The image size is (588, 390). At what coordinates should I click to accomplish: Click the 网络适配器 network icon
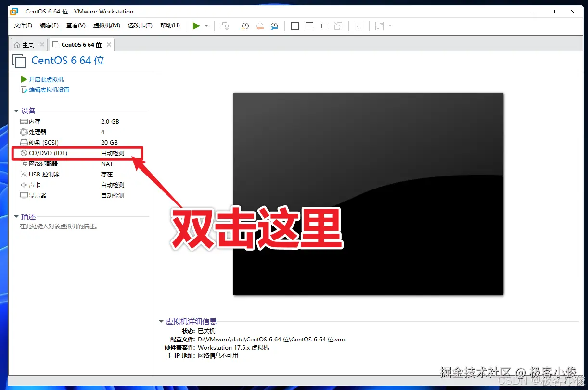tap(24, 164)
